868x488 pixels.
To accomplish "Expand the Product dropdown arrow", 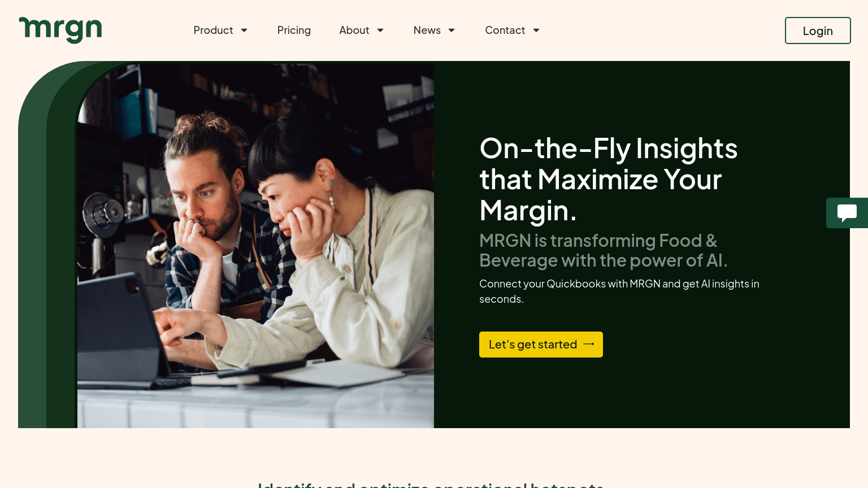I will (244, 30).
